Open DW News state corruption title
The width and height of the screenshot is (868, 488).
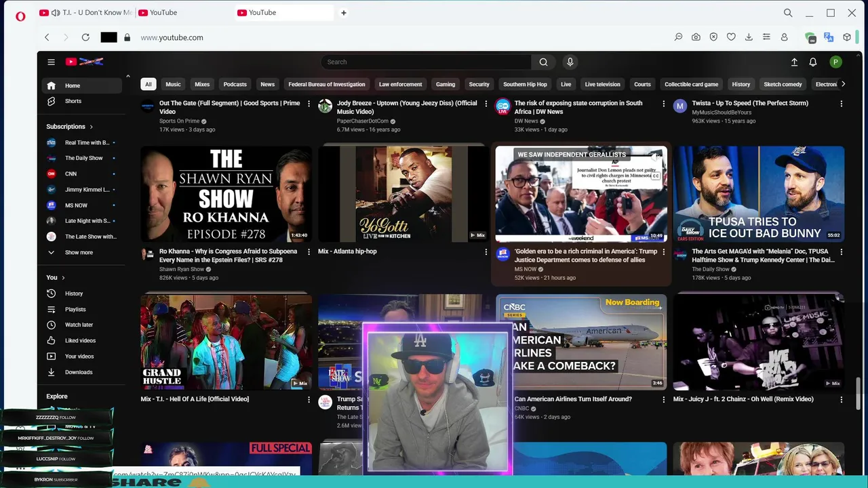click(578, 107)
